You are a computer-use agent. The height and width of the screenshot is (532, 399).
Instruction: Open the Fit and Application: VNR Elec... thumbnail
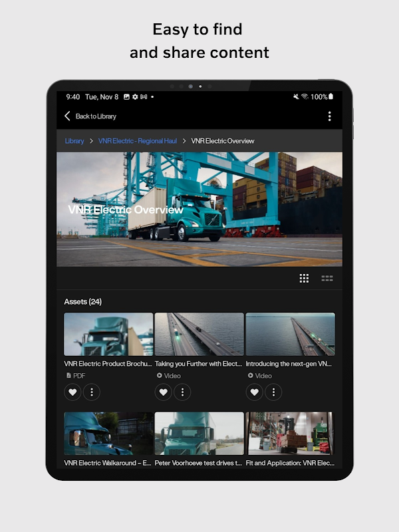coord(290,434)
